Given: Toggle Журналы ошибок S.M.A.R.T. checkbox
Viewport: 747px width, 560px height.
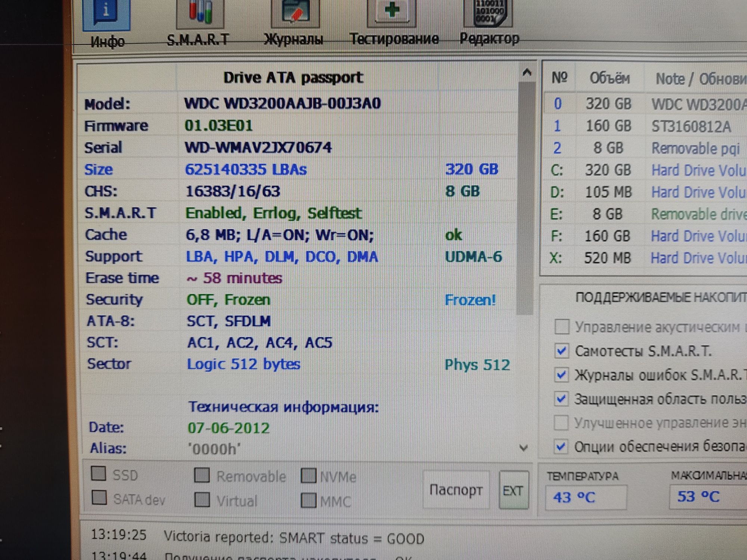Looking at the screenshot, I should pos(561,374).
